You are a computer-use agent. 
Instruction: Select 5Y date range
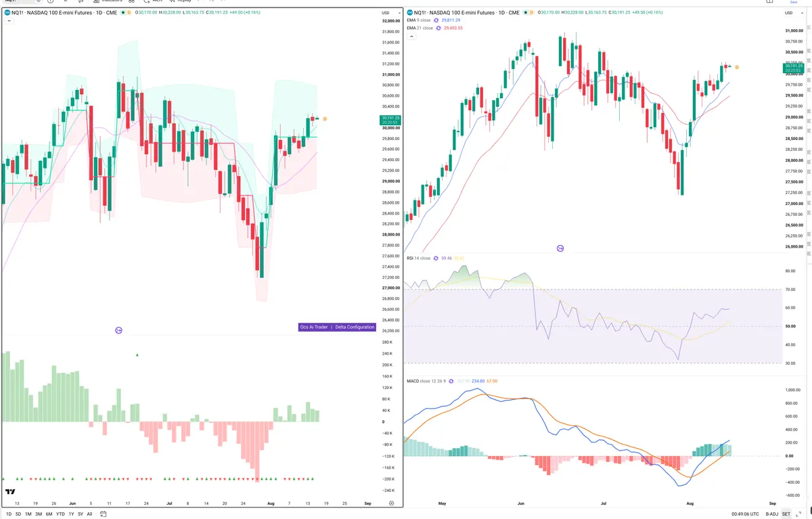coord(81,514)
